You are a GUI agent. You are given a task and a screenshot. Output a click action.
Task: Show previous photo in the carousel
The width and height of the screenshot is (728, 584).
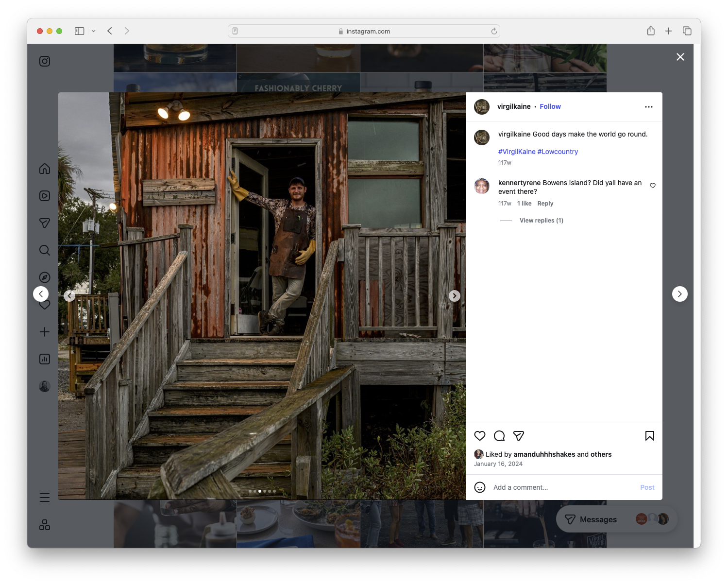coord(69,296)
